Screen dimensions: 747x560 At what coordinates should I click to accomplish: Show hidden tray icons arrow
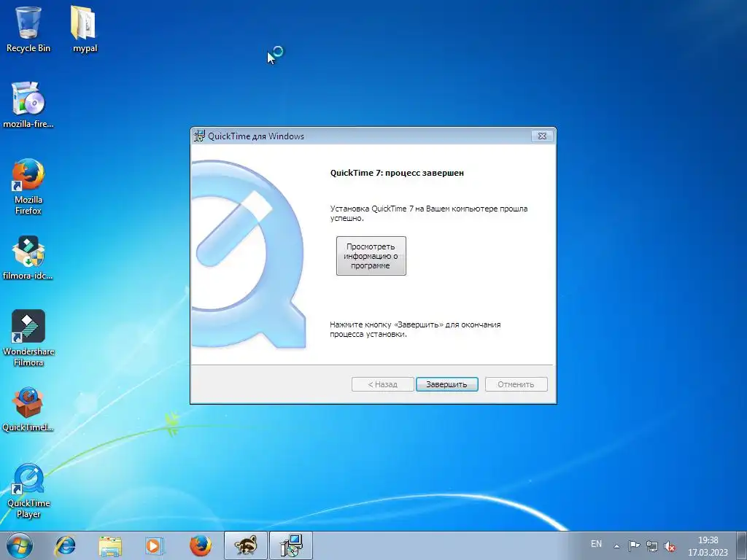pos(616,546)
